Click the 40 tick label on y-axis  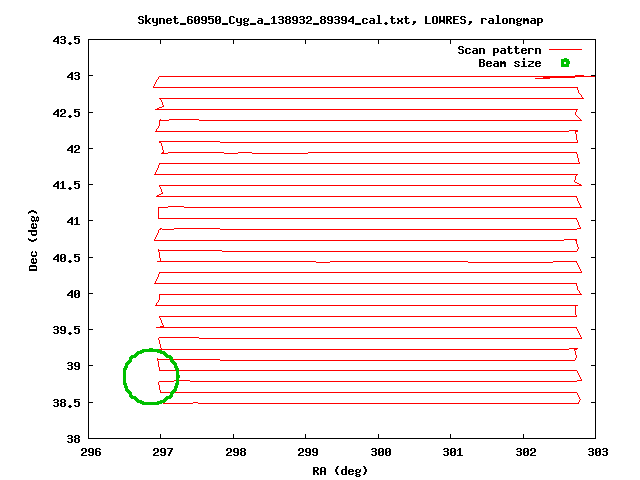[74, 294]
